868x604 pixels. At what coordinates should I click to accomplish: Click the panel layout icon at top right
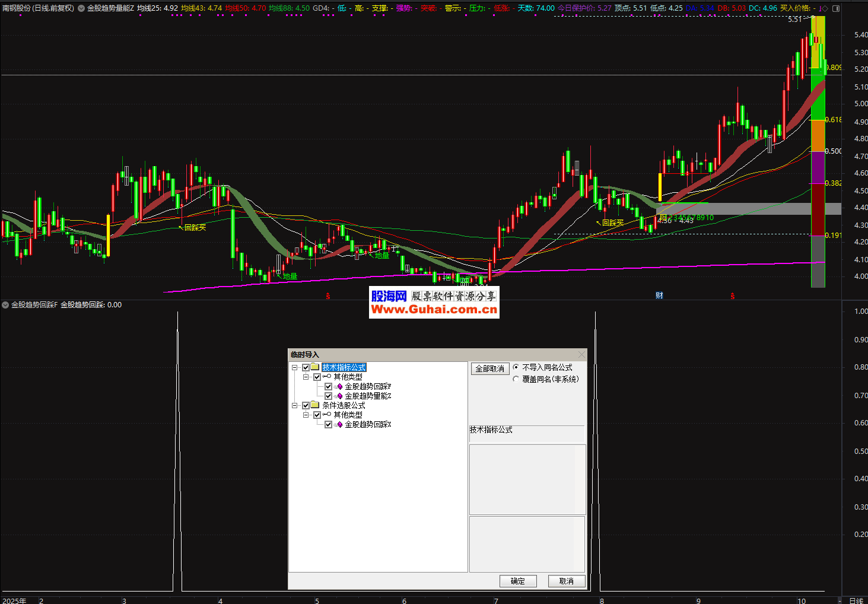point(836,8)
